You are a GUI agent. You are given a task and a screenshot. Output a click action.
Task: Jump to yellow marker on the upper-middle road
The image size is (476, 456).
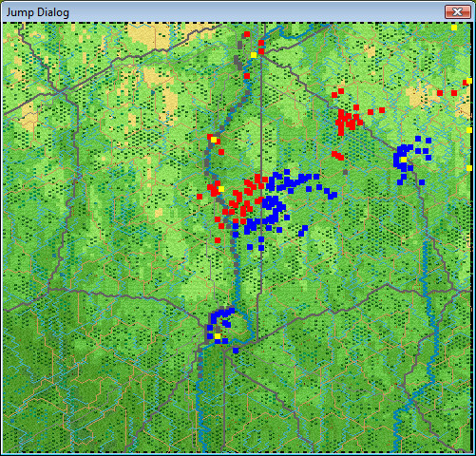pos(214,140)
